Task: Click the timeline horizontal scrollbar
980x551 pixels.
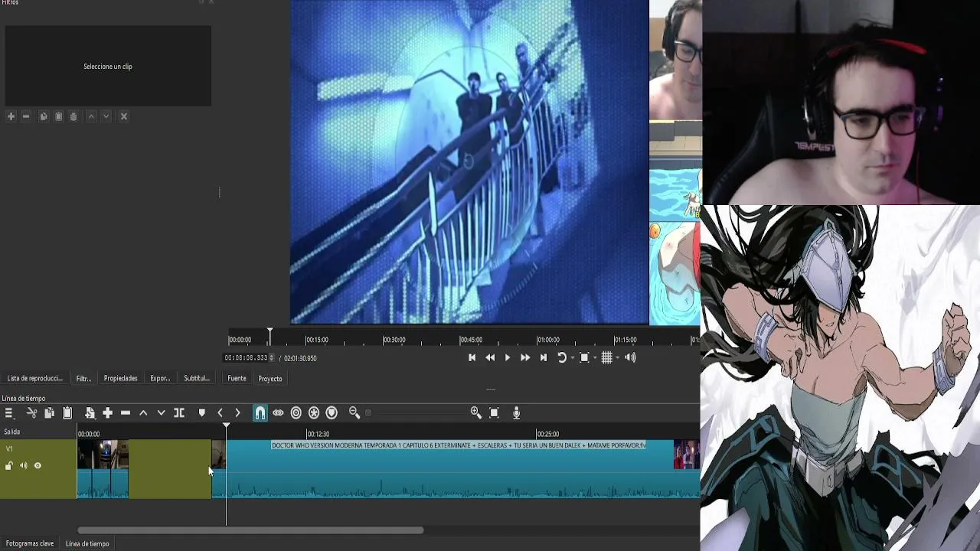Action: click(x=250, y=530)
